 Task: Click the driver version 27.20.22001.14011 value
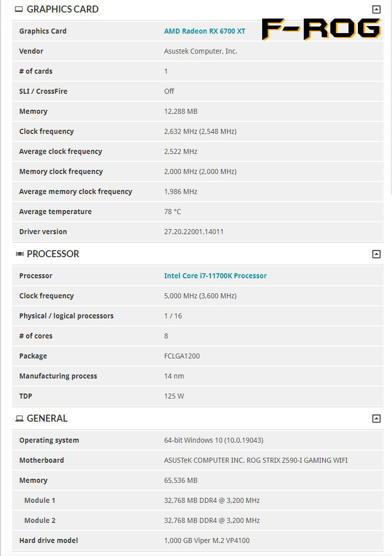point(193,232)
